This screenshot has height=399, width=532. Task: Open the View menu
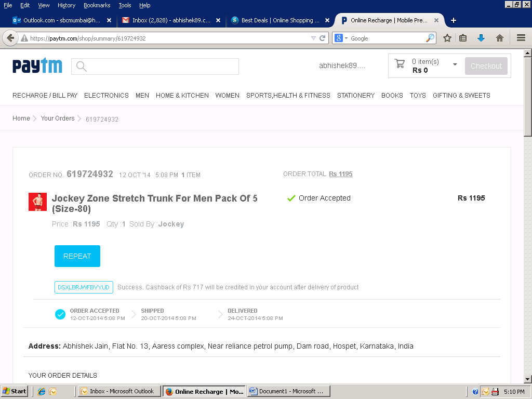[44, 5]
